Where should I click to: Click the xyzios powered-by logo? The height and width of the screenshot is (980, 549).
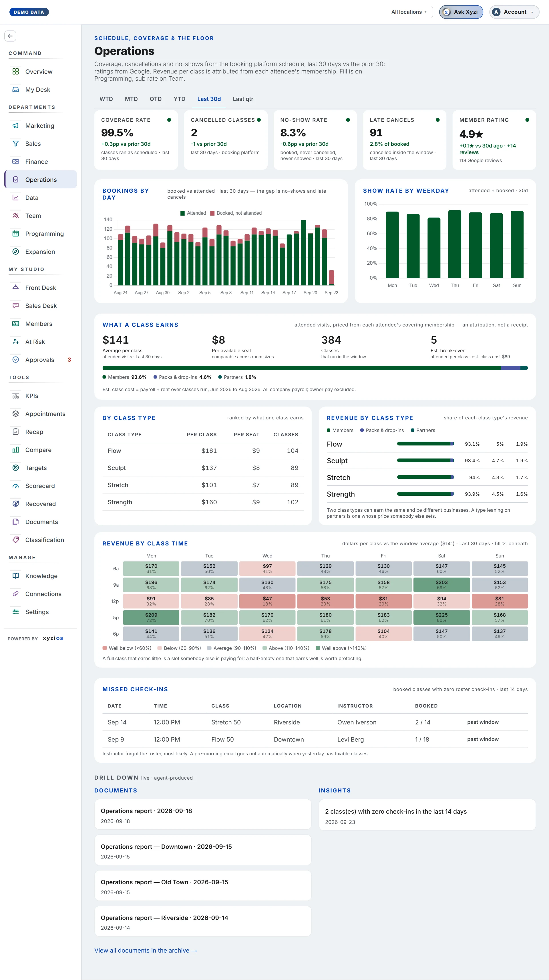[x=53, y=638]
